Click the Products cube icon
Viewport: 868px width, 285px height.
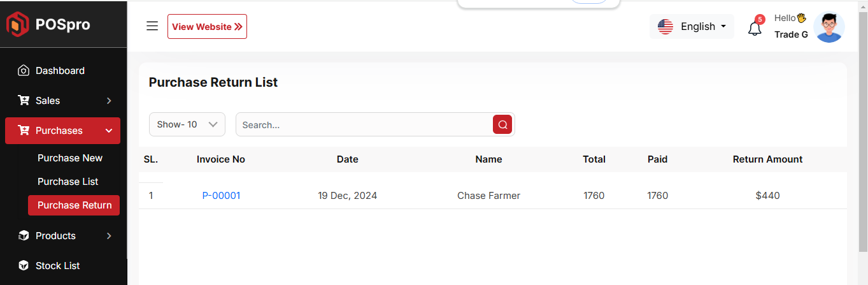24,236
